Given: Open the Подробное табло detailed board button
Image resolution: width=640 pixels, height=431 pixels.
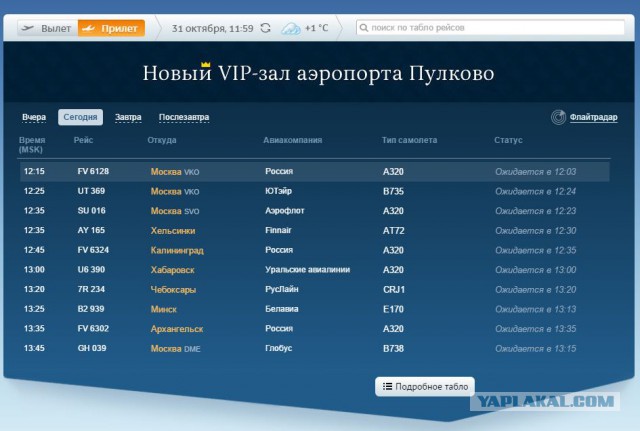Looking at the screenshot, I should coord(425,387).
